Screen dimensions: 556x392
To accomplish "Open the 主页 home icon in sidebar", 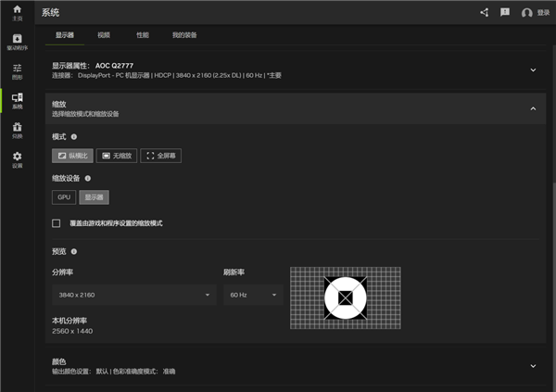I will (x=17, y=12).
